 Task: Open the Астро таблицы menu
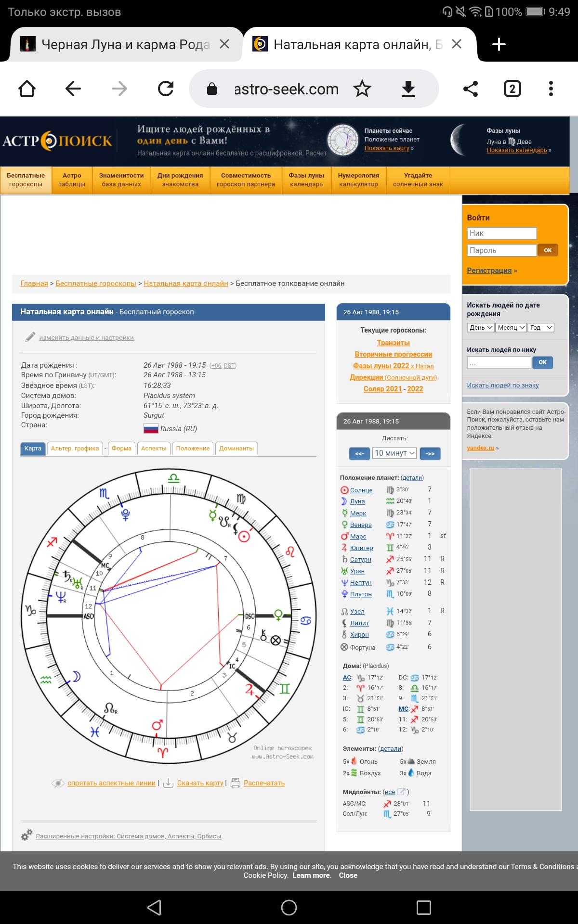coord(72,180)
